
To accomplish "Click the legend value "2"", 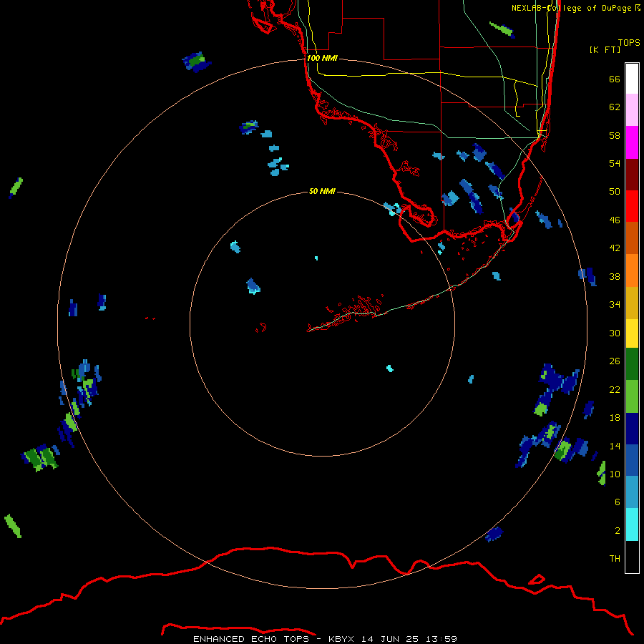I will pos(618,531).
